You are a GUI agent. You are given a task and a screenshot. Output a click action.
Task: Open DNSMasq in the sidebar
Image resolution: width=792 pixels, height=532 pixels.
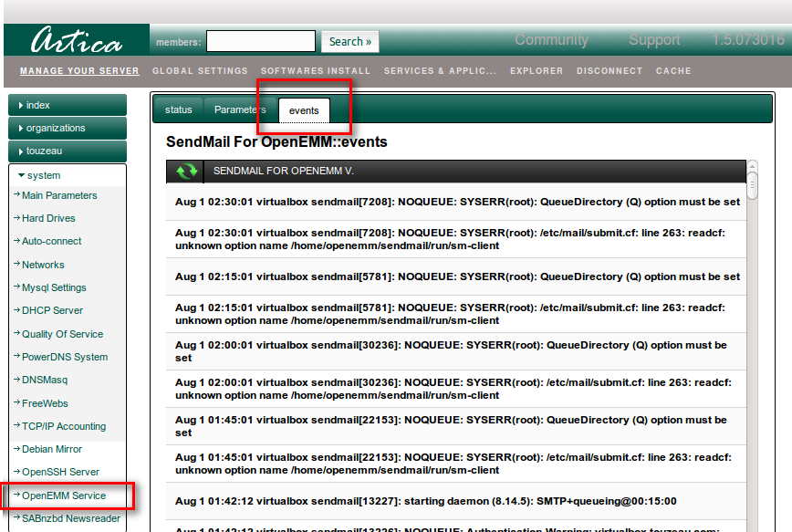(45, 380)
